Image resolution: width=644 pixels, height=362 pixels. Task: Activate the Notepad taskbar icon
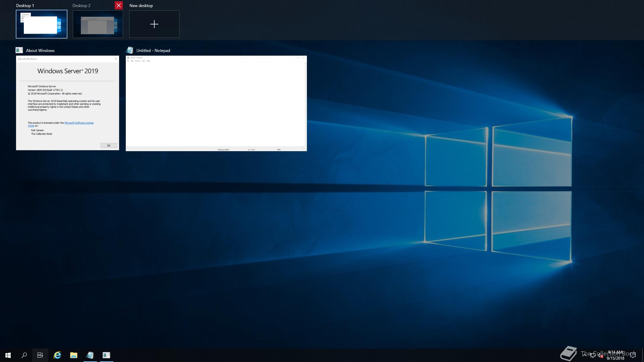(90, 355)
